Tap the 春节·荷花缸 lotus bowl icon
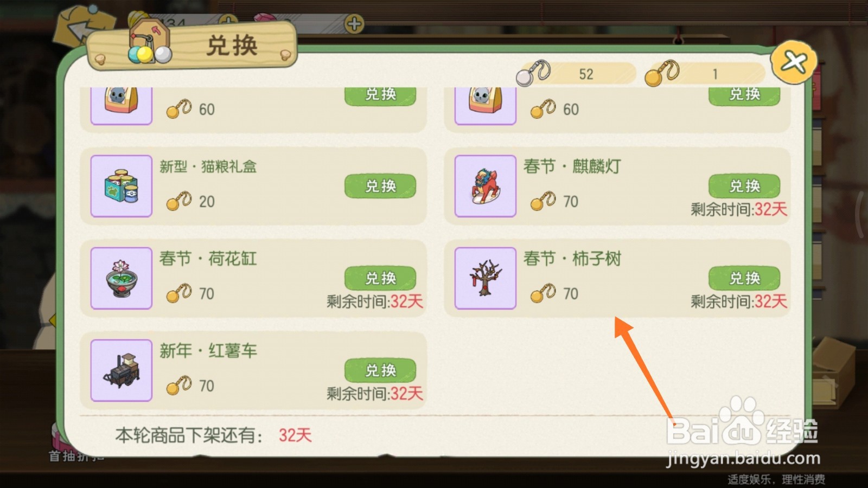 point(121,278)
